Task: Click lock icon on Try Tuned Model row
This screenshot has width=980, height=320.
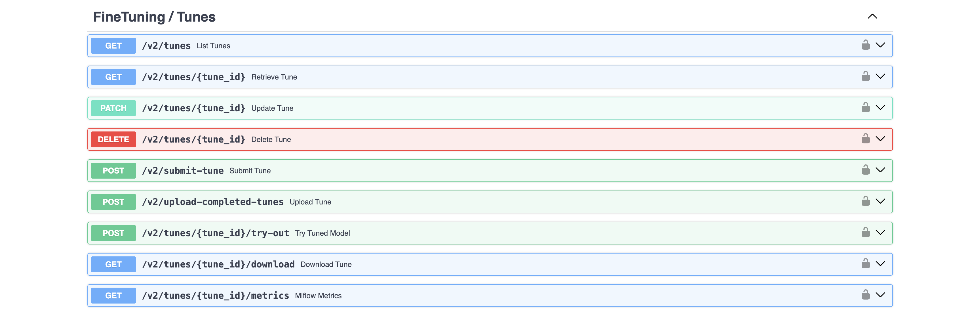Action: (865, 232)
